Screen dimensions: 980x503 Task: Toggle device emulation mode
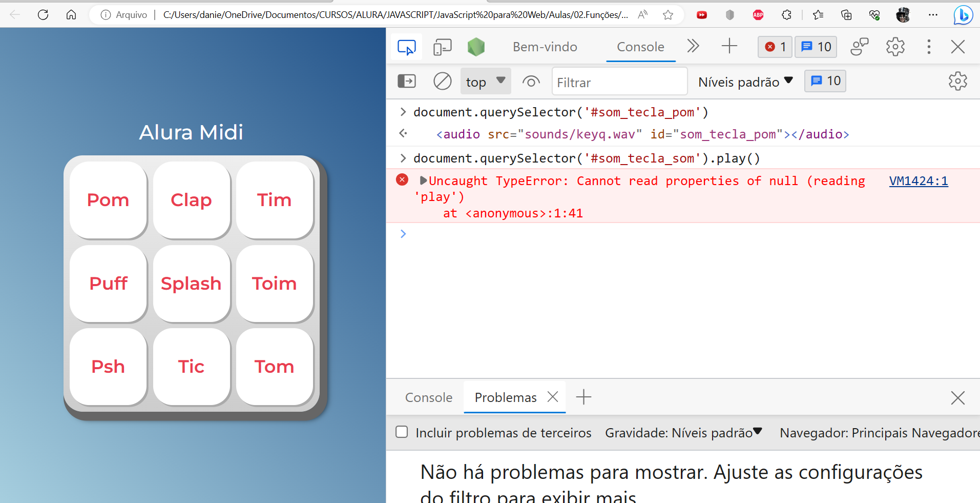pos(443,47)
